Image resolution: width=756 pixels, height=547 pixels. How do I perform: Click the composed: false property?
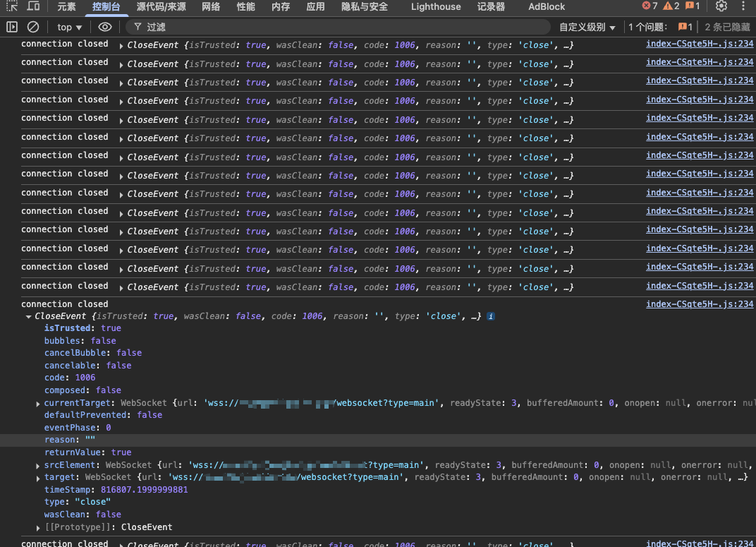click(83, 390)
